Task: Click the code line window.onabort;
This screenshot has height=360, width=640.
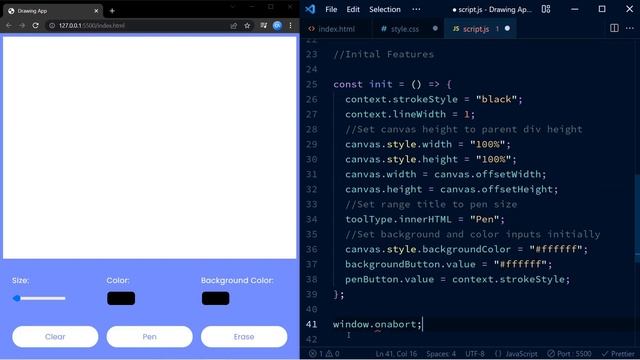Action: tap(377, 324)
